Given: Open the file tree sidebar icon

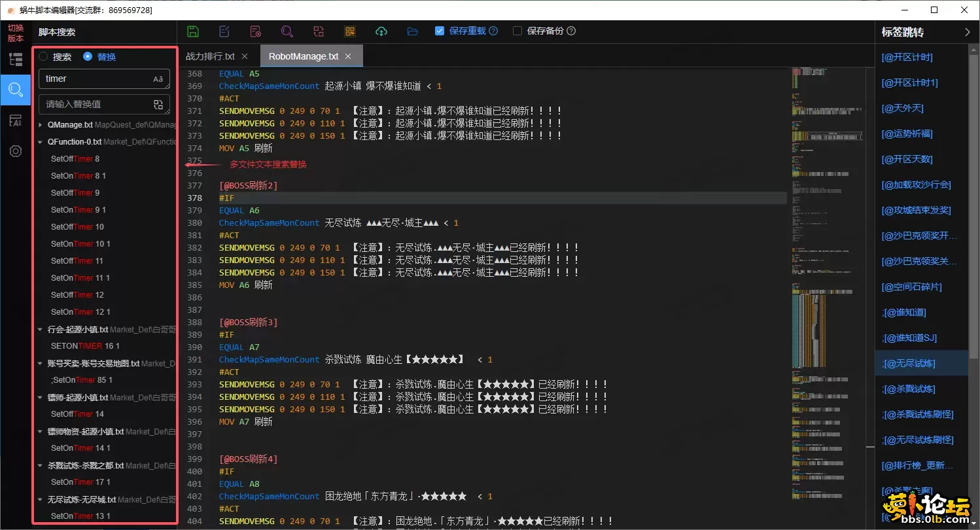Looking at the screenshot, I should click(16, 60).
